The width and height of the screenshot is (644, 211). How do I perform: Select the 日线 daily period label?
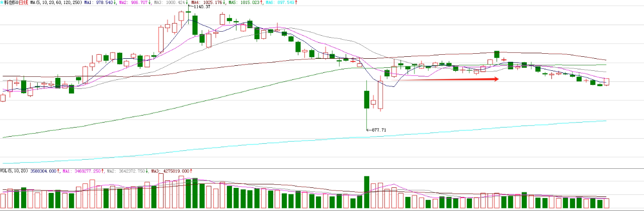[23, 3]
